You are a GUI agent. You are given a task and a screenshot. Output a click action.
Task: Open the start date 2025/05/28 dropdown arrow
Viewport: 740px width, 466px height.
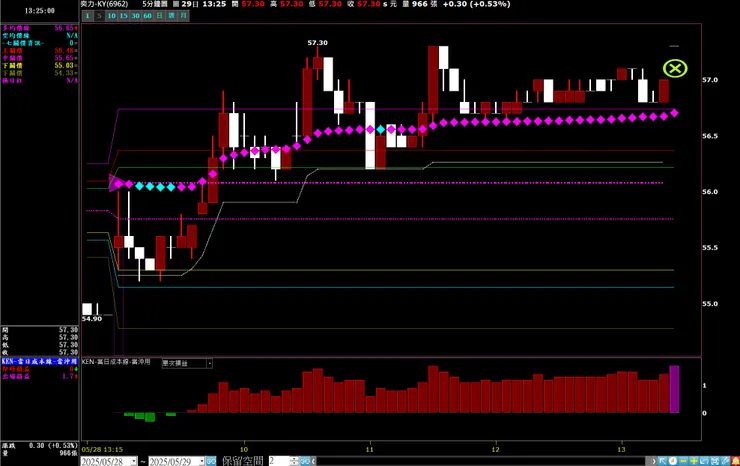tap(134, 461)
